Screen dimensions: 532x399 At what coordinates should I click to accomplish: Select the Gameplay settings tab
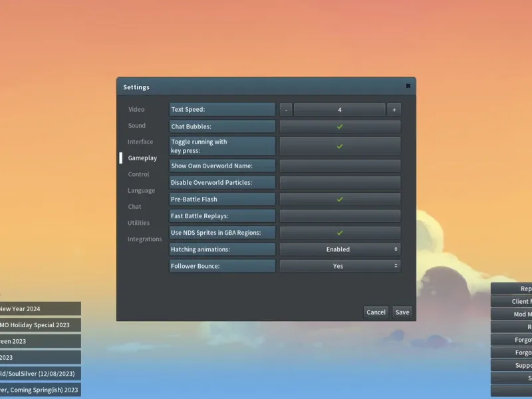[x=142, y=158]
